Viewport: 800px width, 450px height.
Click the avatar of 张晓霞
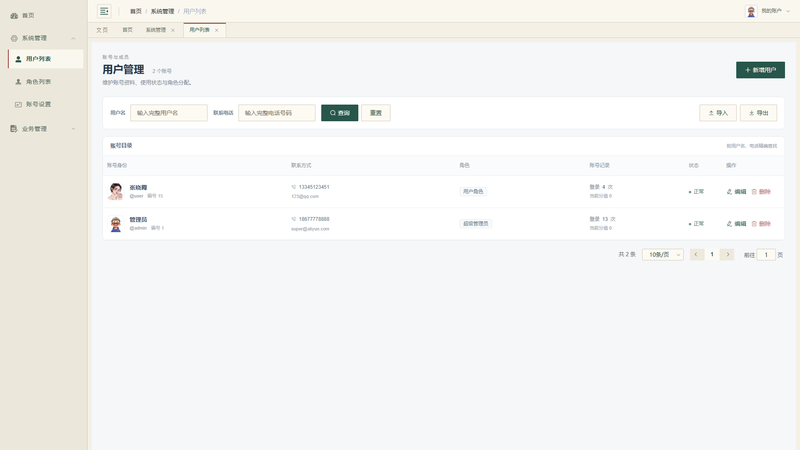pyautogui.click(x=116, y=191)
